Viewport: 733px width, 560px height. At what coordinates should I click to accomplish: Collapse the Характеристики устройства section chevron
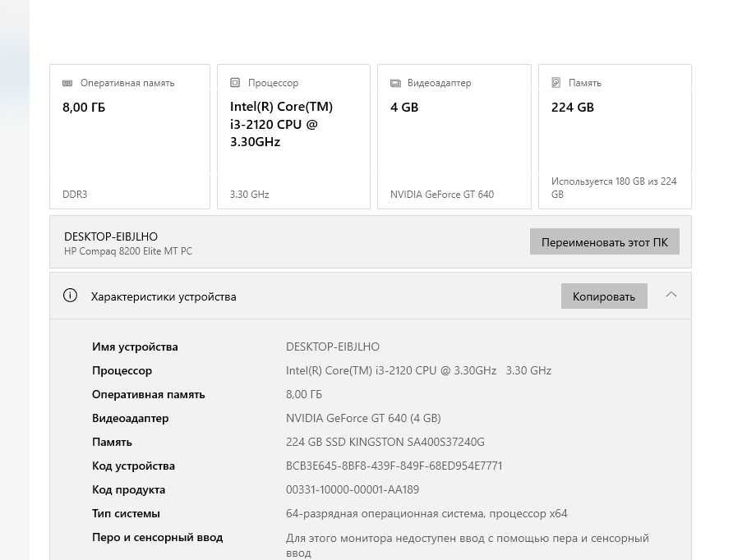coord(671,295)
